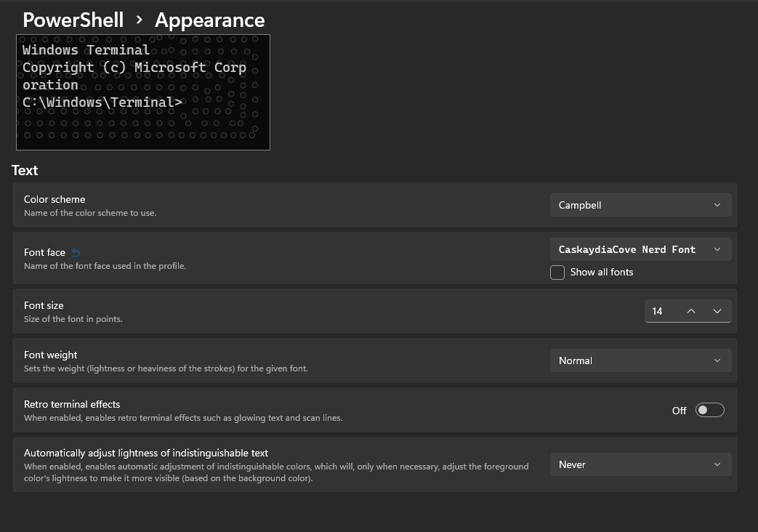Click the terminal preview thumbnail
The height and width of the screenshot is (532, 758).
click(142, 92)
